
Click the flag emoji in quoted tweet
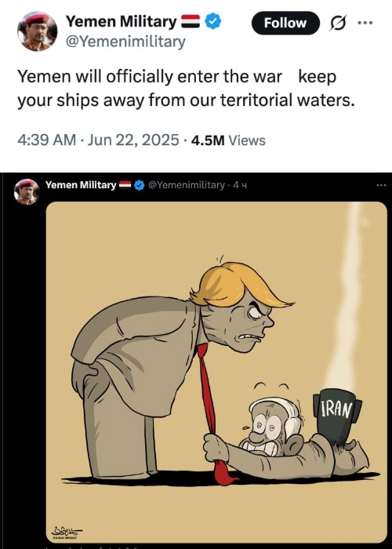tap(125, 184)
